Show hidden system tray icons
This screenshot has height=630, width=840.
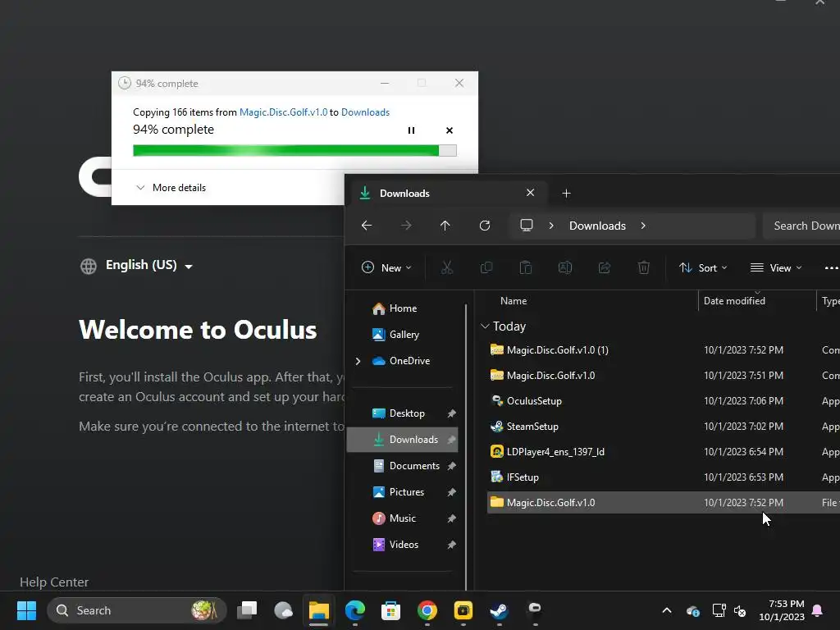click(x=666, y=610)
